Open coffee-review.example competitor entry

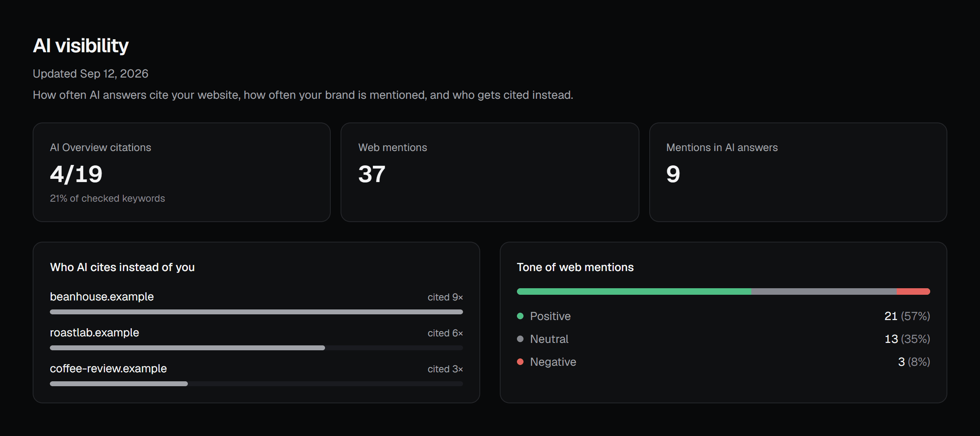108,368
